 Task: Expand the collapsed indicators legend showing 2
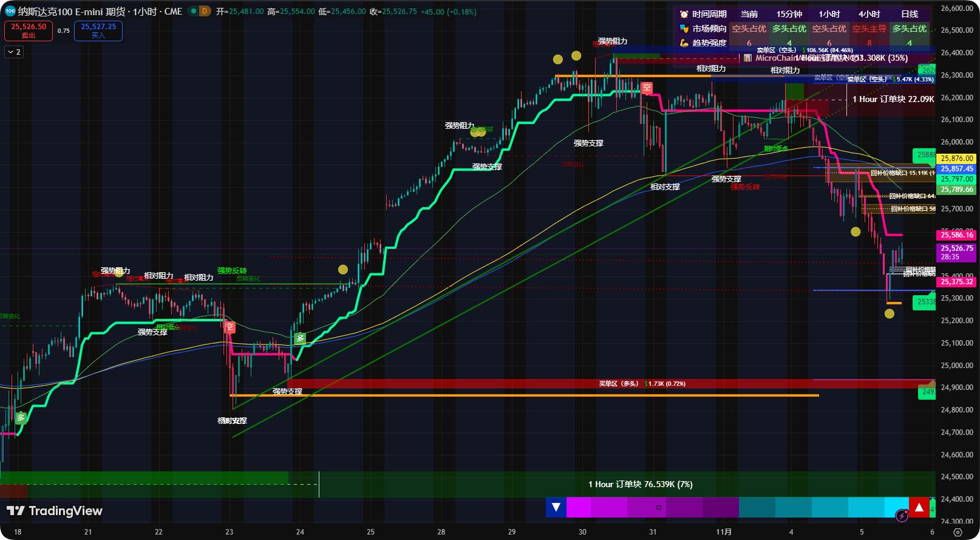click(13, 52)
